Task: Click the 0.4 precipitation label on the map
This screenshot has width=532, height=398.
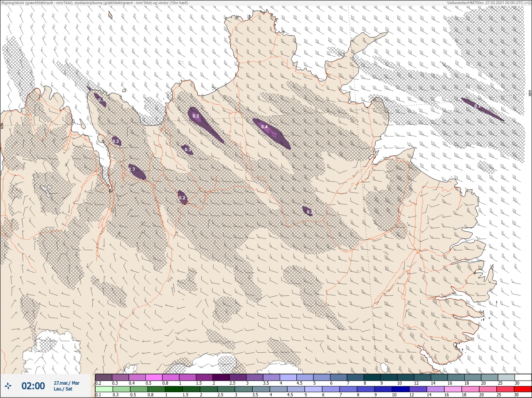Action: point(264,127)
